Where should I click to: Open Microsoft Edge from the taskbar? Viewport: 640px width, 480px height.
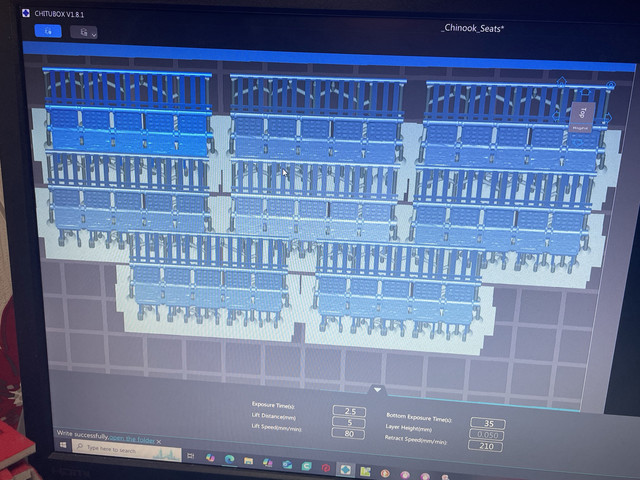[x=229, y=459]
